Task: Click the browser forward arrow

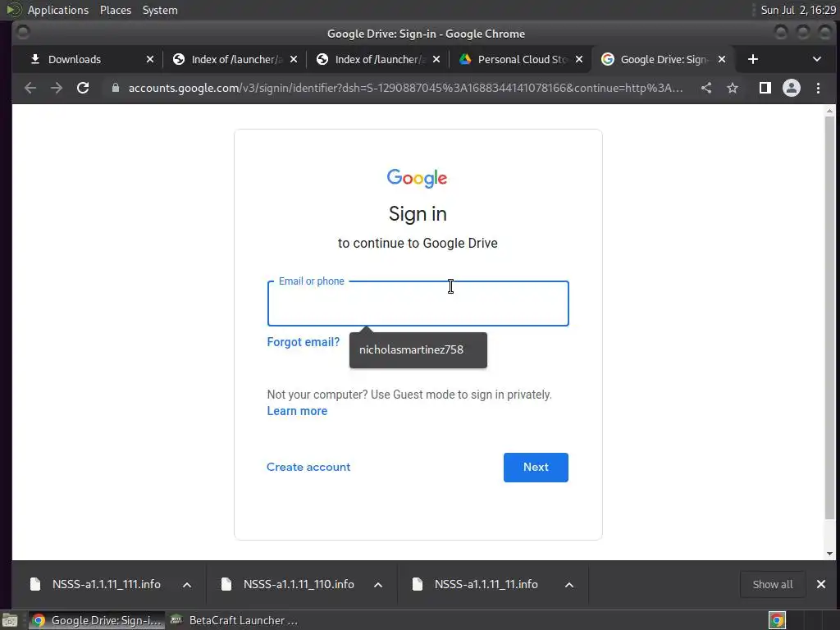Action: tap(57, 88)
